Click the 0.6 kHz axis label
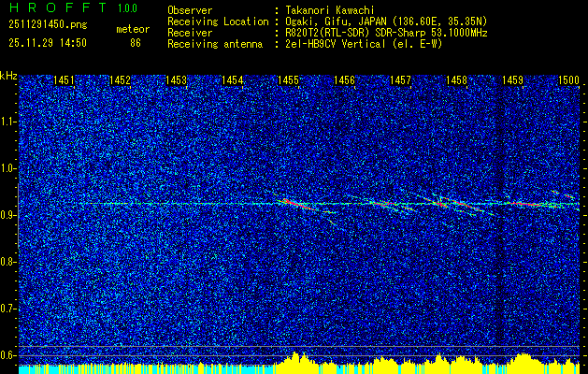The height and width of the screenshot is (374, 588). (7, 355)
